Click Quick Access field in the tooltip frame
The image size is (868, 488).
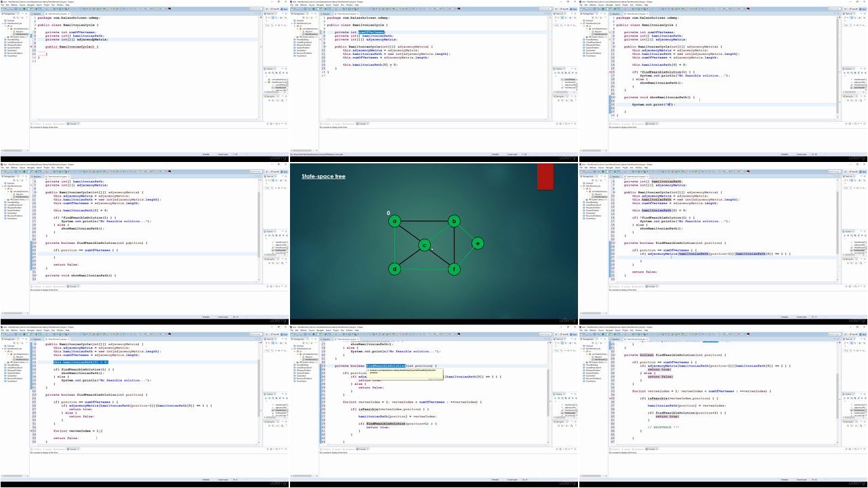545,333
